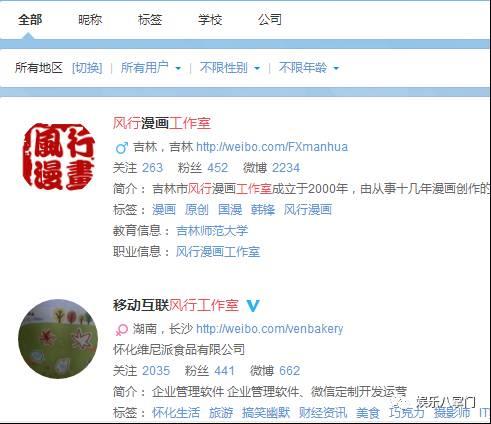Expand the 不限性别 gender filter

click(230, 68)
